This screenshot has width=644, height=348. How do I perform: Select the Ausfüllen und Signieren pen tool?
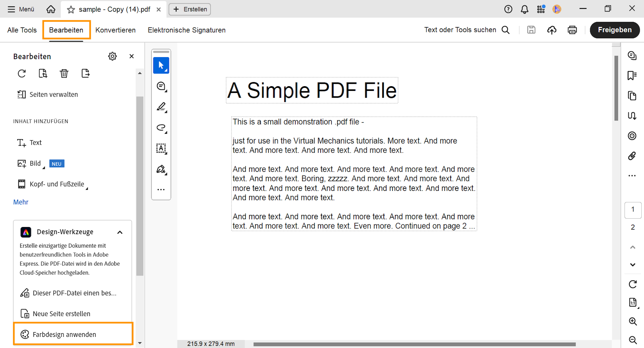pos(161,170)
